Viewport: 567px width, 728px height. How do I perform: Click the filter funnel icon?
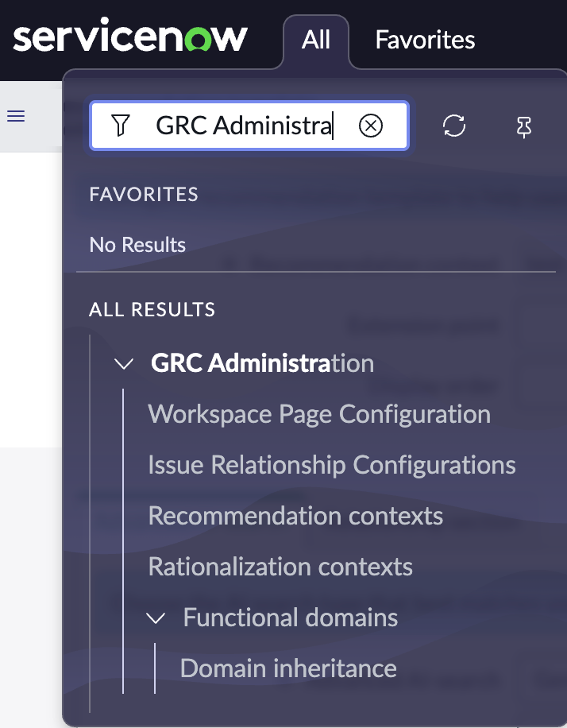point(121,126)
